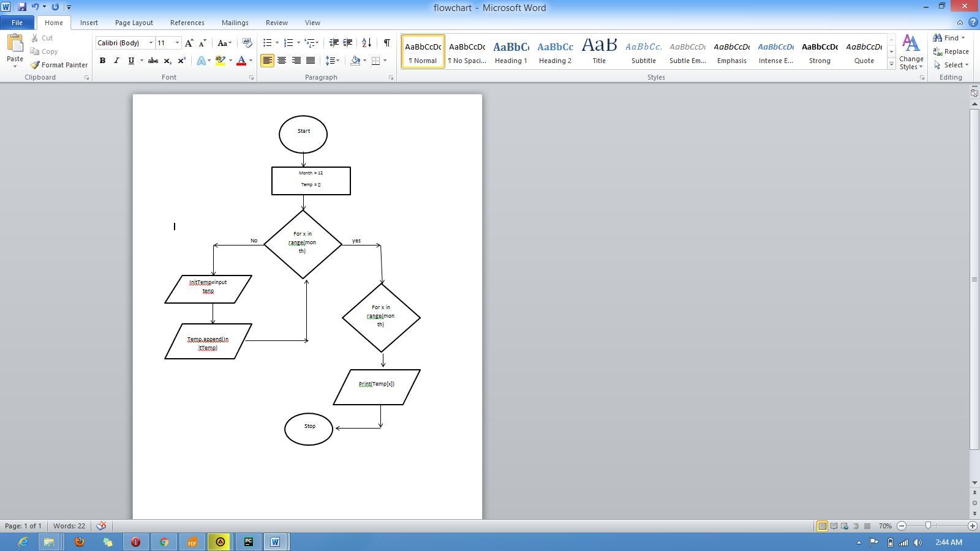Toggle Underline formatting
This screenshot has height=551, width=980.
coord(130,61)
